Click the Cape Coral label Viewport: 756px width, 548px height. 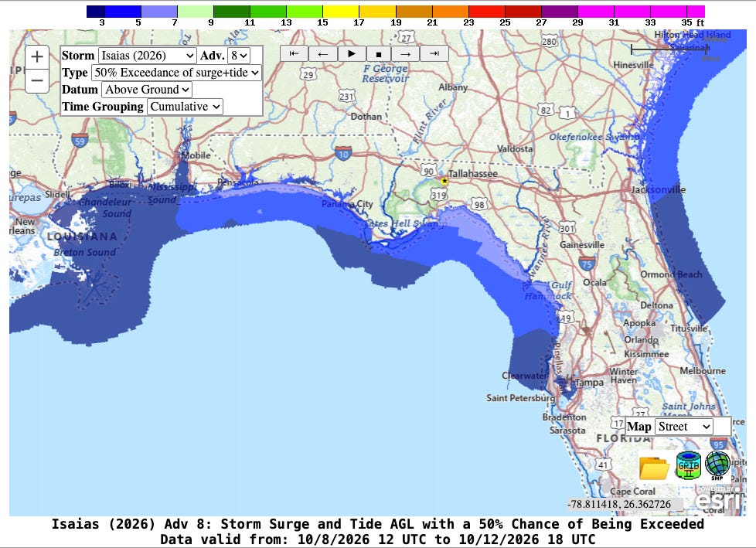point(632,491)
